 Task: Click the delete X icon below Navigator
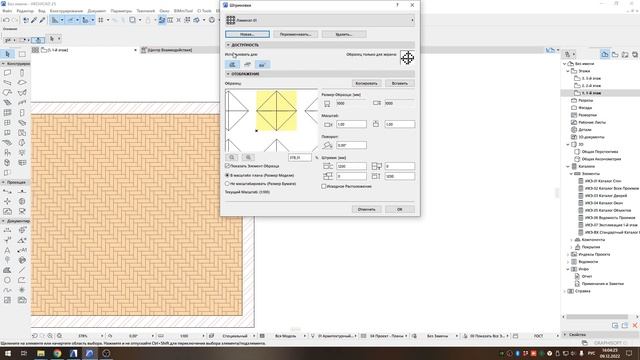[635, 325]
